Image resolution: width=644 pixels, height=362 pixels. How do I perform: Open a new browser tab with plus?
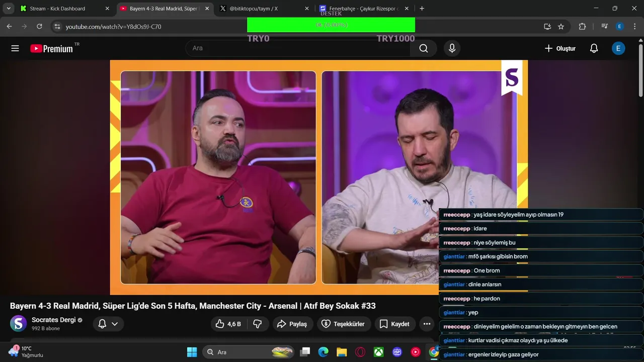tap(422, 9)
